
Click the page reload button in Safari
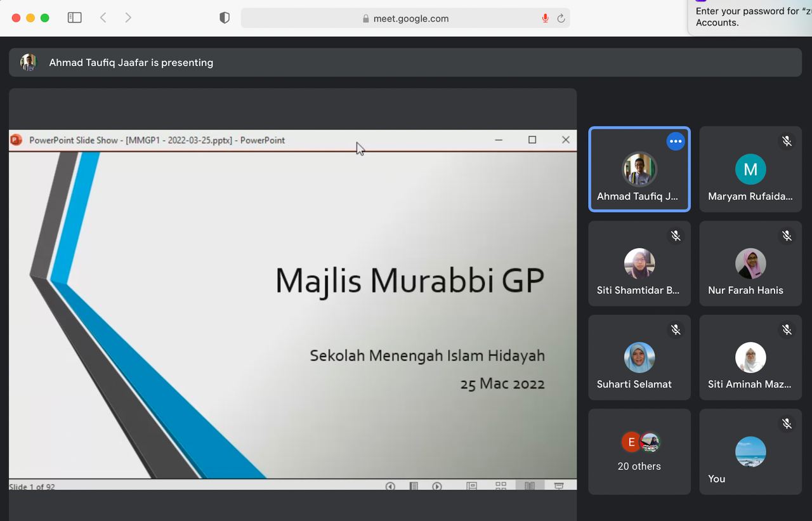(x=561, y=18)
